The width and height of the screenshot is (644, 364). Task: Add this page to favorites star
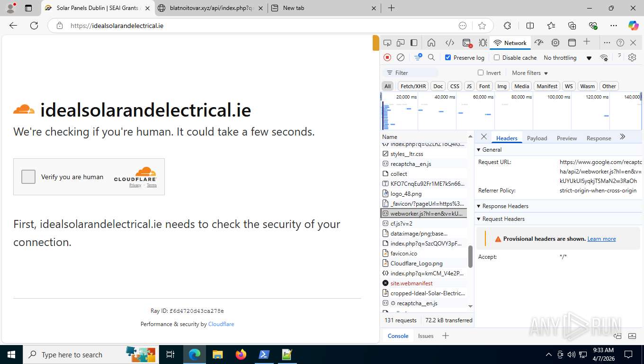(482, 26)
